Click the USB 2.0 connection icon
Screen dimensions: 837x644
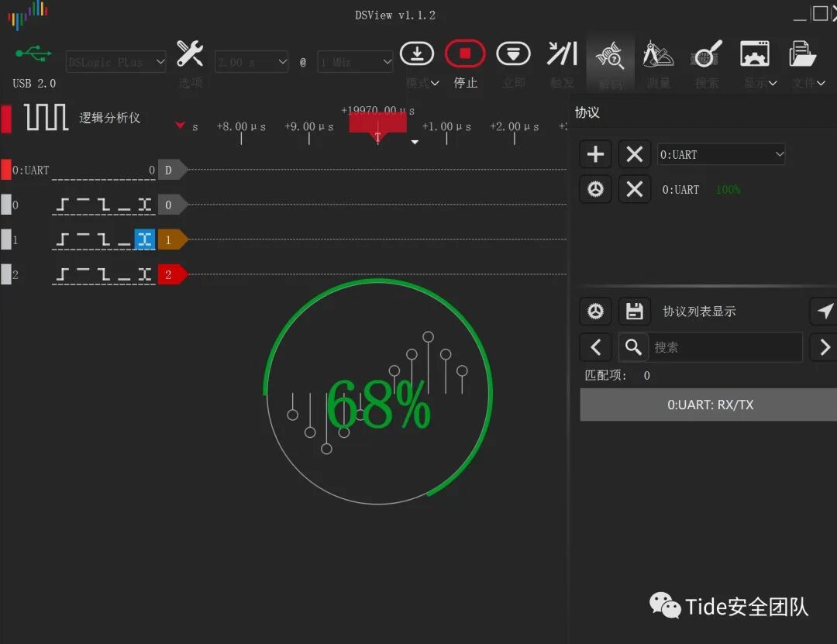tap(33, 53)
